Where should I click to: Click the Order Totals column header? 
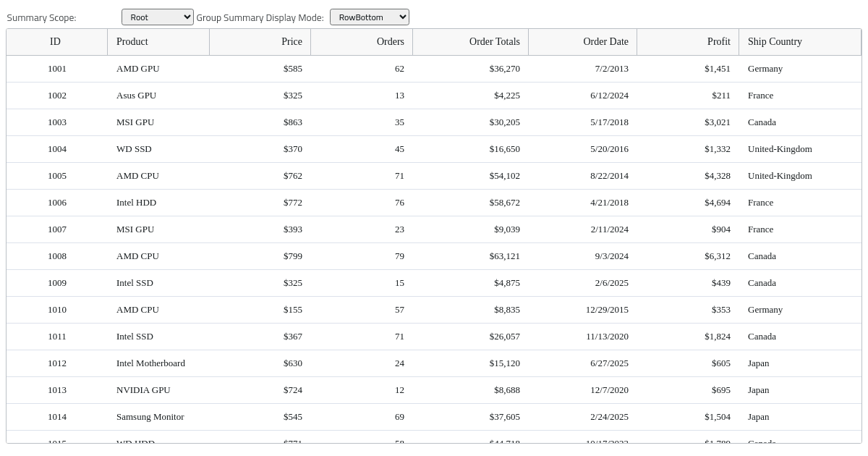471,42
